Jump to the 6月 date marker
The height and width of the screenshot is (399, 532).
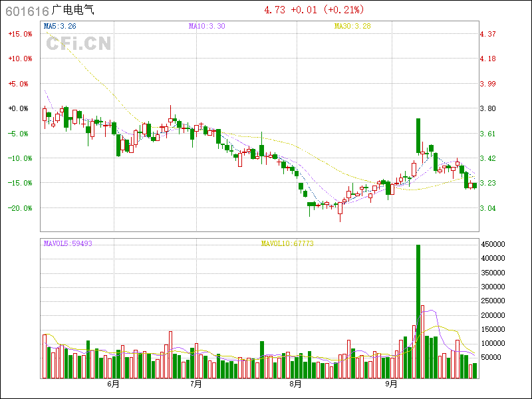(113, 384)
